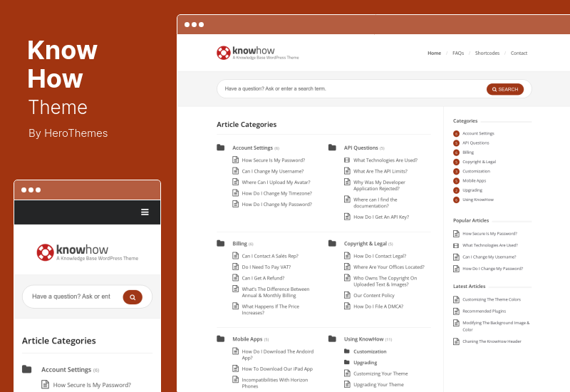This screenshot has width=570, height=392.
Task: Open sidebar category Copyright & Legal
Action: point(479,162)
